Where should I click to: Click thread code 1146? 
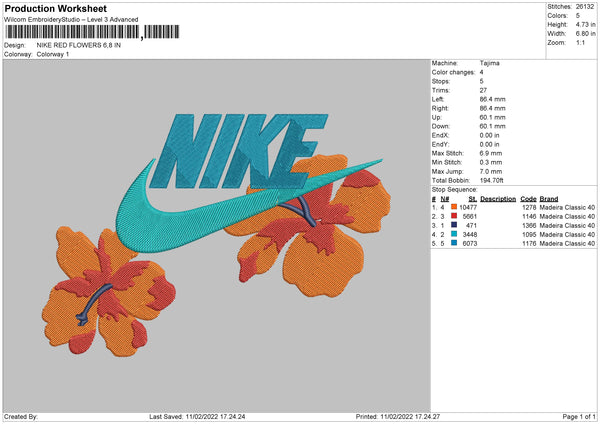coord(529,217)
